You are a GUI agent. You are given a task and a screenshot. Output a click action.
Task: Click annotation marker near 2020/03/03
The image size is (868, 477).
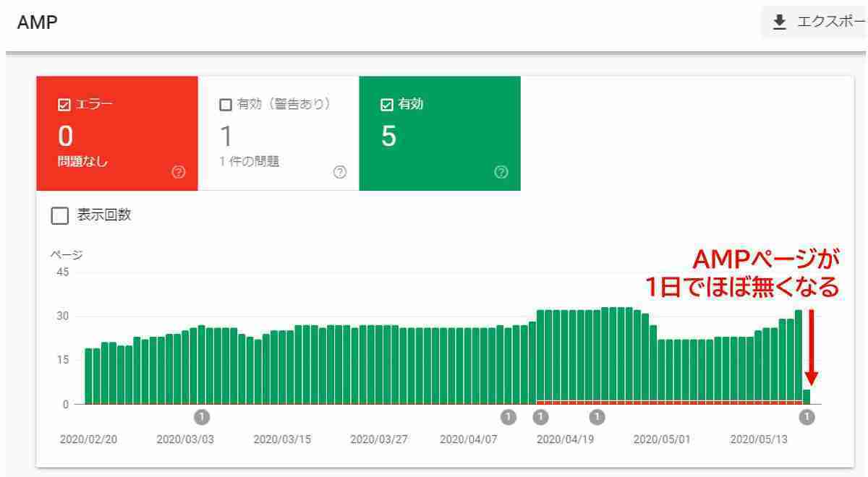pyautogui.click(x=202, y=416)
